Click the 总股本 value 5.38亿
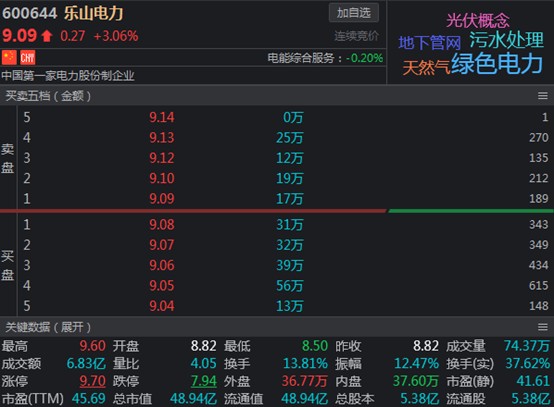 click(419, 399)
